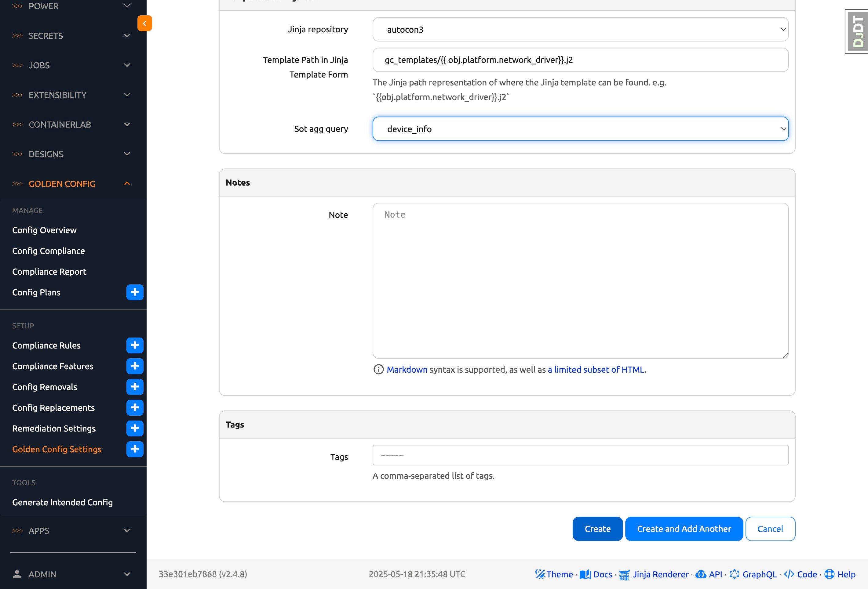Open the Theme switcher in footer

point(554,574)
